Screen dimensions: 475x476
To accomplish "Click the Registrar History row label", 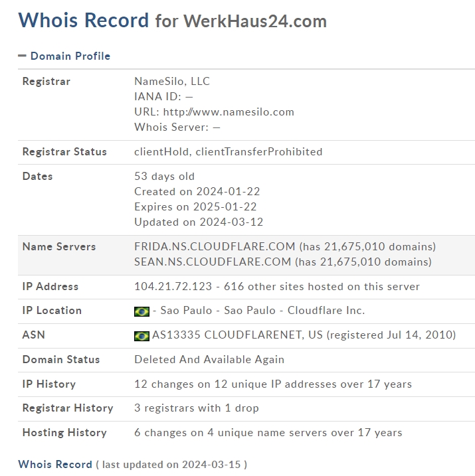I will pos(68,408).
